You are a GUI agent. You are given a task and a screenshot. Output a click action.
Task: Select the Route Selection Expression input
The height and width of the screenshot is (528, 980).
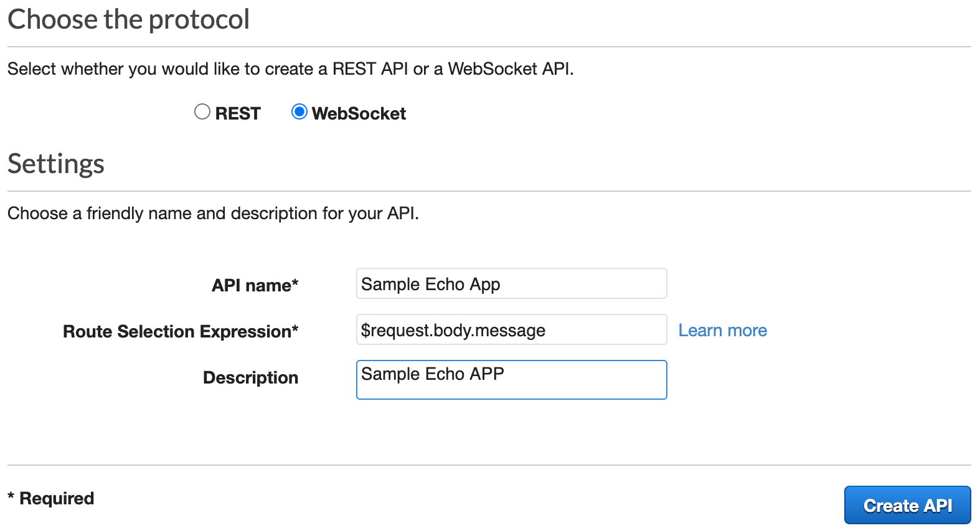click(x=511, y=329)
